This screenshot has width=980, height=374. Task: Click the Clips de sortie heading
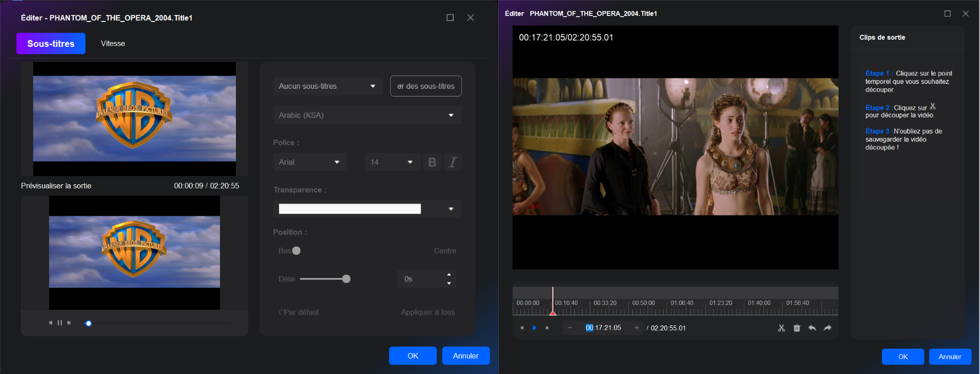pyautogui.click(x=882, y=38)
